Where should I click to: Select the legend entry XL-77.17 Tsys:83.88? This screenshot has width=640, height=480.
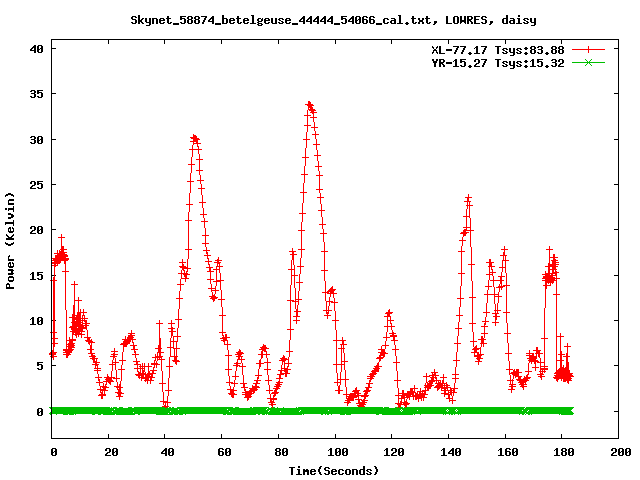point(498,50)
